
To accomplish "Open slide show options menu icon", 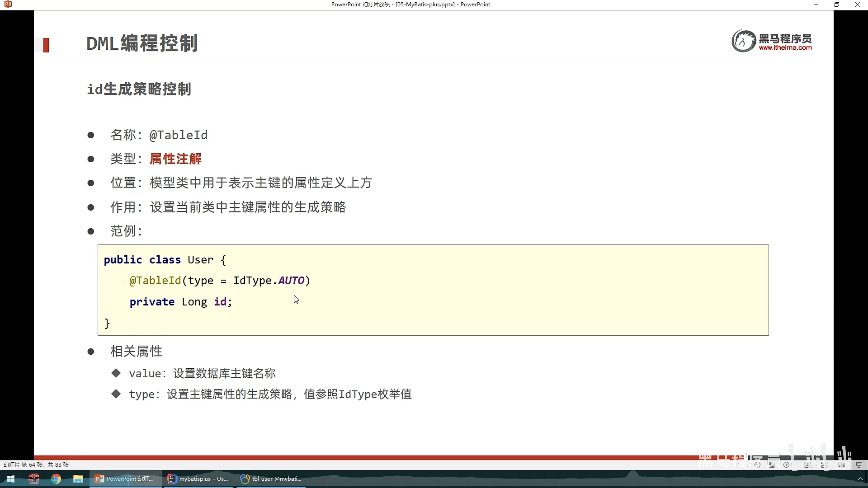I will tap(772, 465).
